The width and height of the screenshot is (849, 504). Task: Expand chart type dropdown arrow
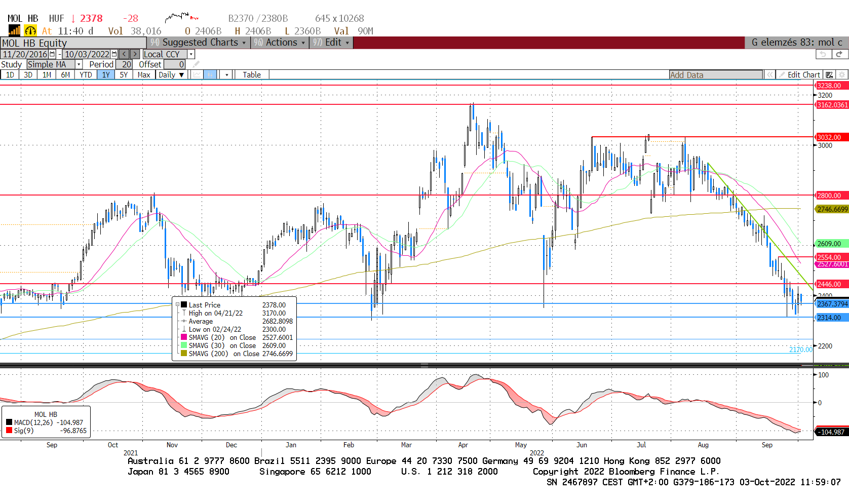[226, 74]
